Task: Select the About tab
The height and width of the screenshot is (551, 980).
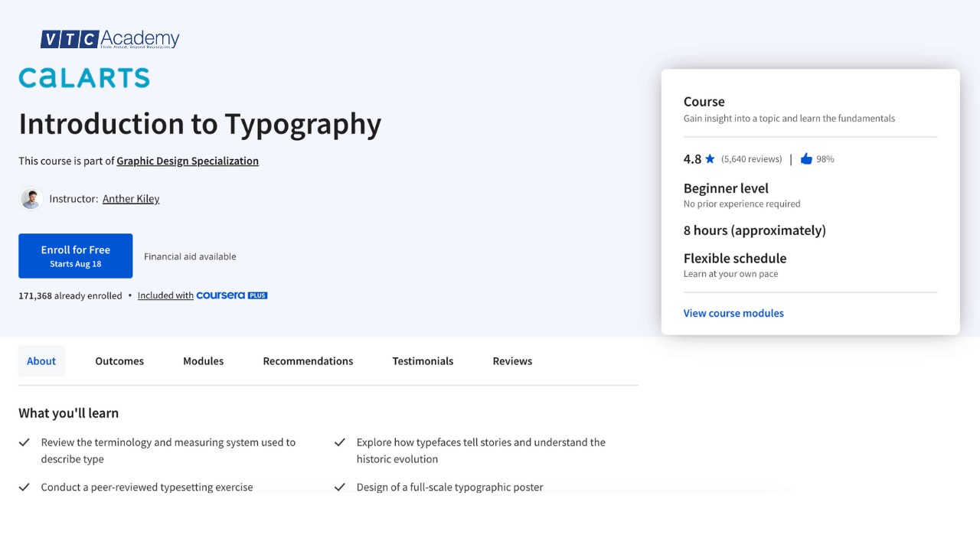Action: click(41, 360)
